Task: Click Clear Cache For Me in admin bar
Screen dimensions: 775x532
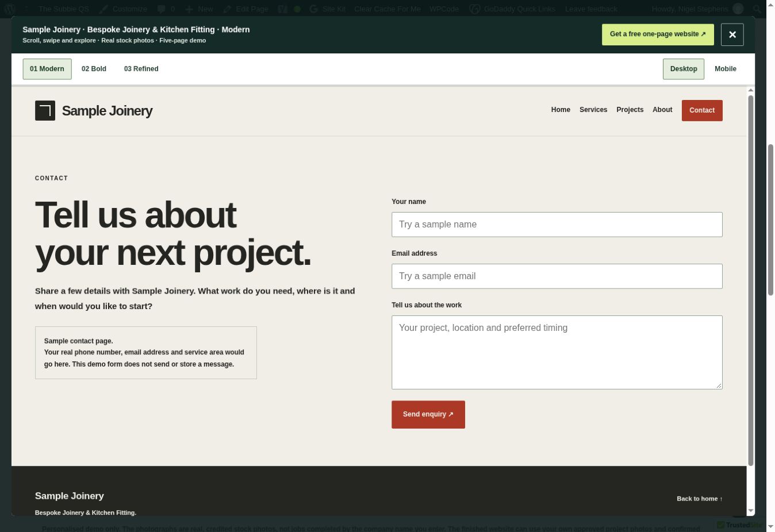Action: [x=387, y=9]
